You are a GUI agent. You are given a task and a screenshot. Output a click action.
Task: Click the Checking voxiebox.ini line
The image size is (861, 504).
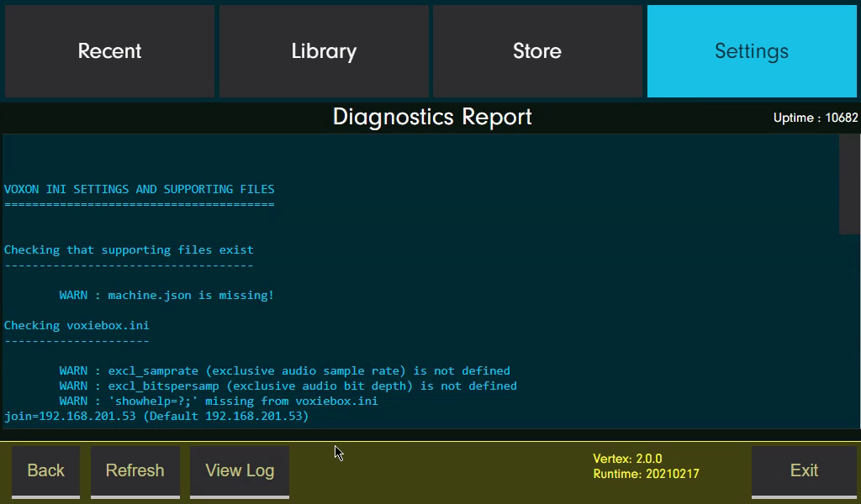coord(77,325)
